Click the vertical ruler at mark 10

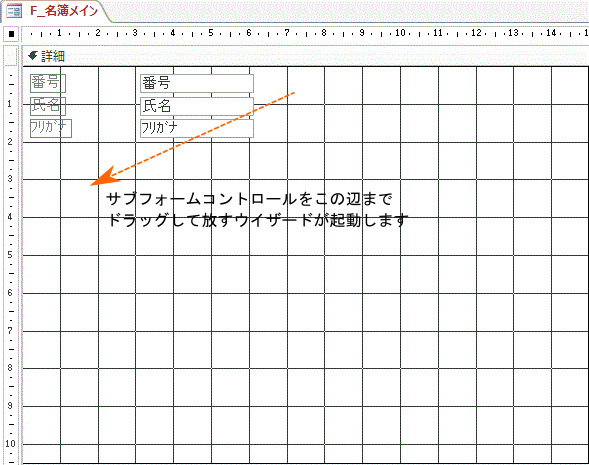[10, 444]
